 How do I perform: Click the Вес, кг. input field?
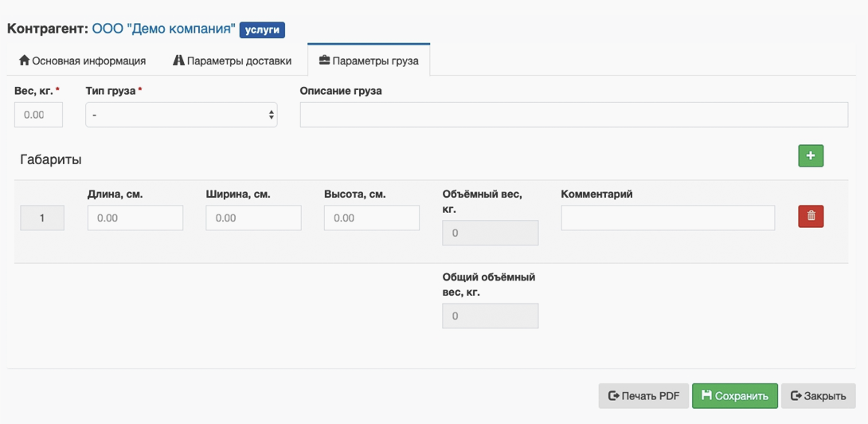coord(38,115)
